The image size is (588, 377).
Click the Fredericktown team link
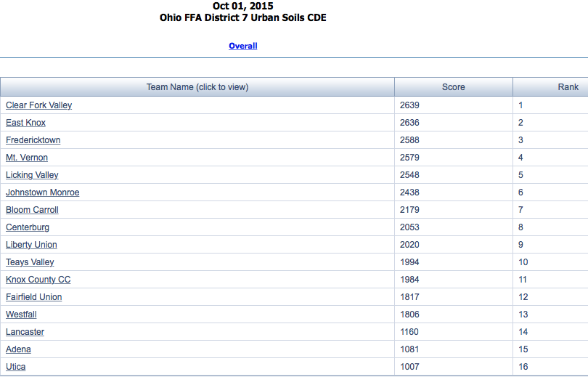click(33, 140)
